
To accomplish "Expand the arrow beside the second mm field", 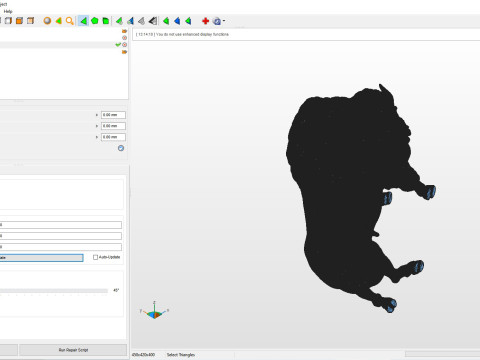I will (x=97, y=126).
